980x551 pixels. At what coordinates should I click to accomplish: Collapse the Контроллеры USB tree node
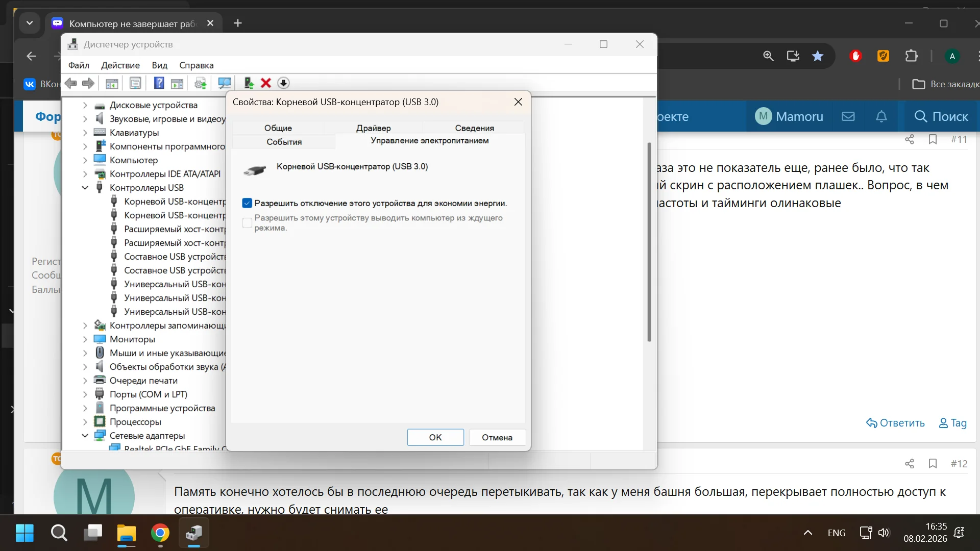point(85,188)
